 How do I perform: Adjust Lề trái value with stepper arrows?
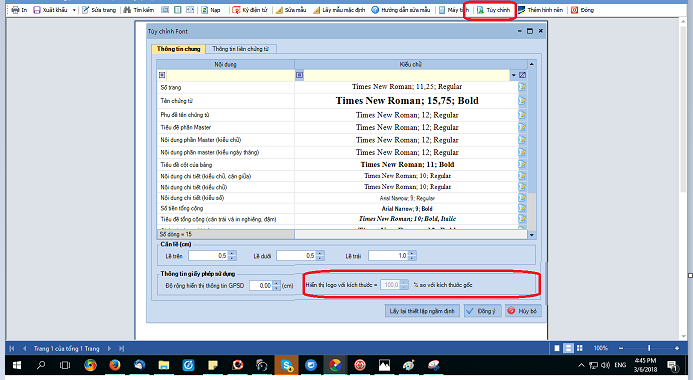pyautogui.click(x=412, y=256)
